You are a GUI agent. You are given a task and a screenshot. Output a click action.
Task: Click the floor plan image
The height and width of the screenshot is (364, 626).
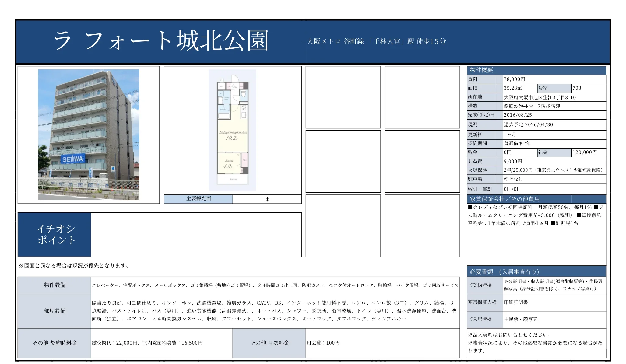[x=232, y=130]
